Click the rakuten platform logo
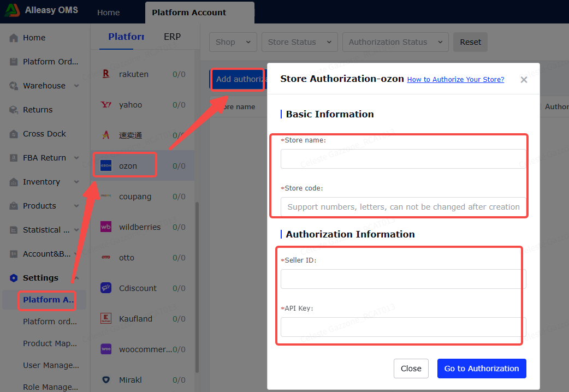 (106, 74)
